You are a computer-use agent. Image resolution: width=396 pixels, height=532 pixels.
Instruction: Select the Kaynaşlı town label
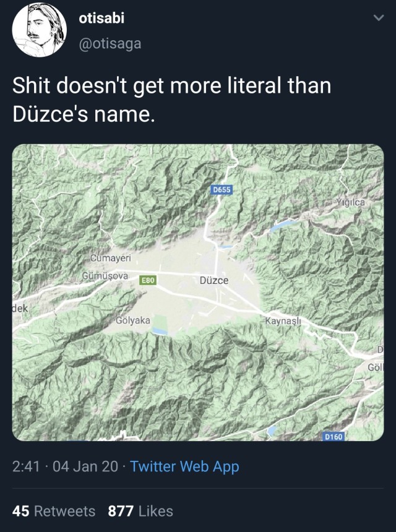coord(283,320)
